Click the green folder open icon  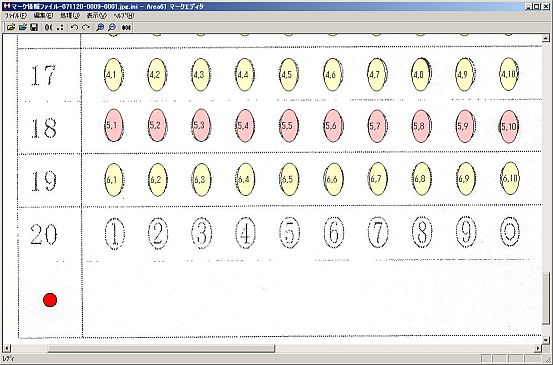[23, 27]
